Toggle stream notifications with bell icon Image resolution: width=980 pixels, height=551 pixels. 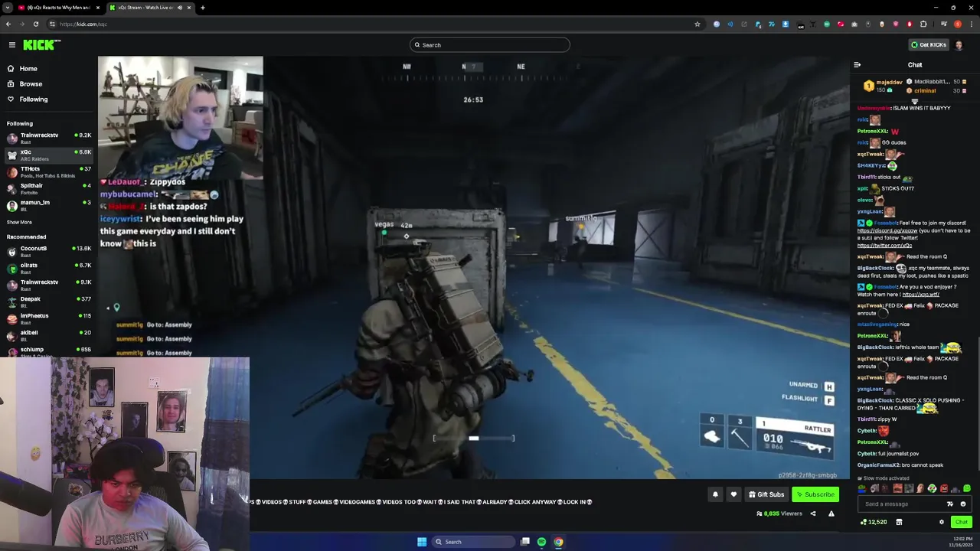[715, 494]
